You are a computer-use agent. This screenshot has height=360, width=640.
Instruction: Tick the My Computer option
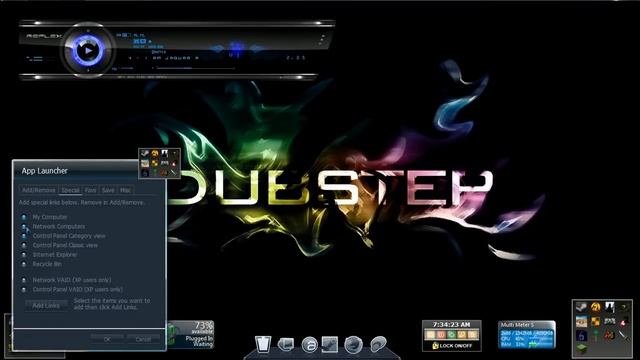pyautogui.click(x=24, y=217)
